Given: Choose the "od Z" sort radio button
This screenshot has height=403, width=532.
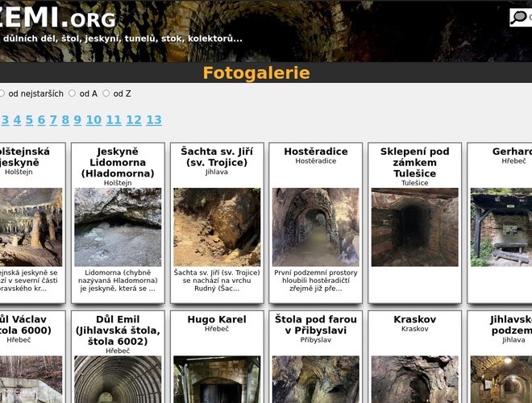Looking at the screenshot, I should tap(106, 93).
